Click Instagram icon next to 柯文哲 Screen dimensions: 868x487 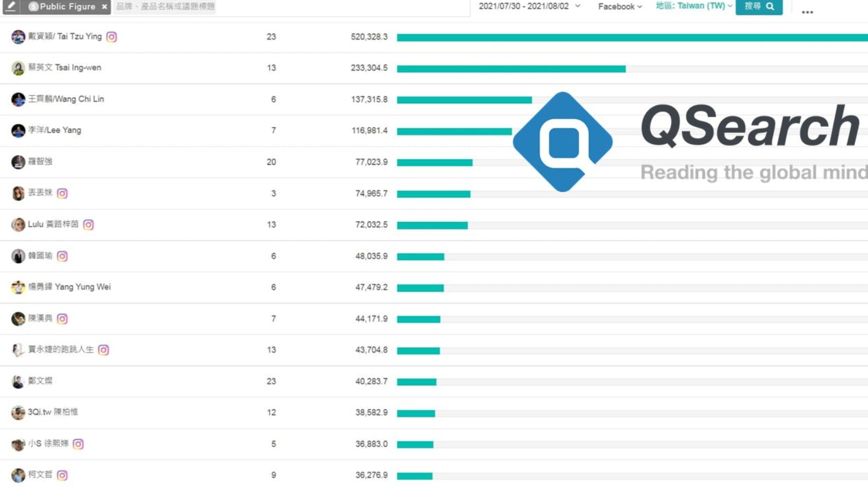62,475
